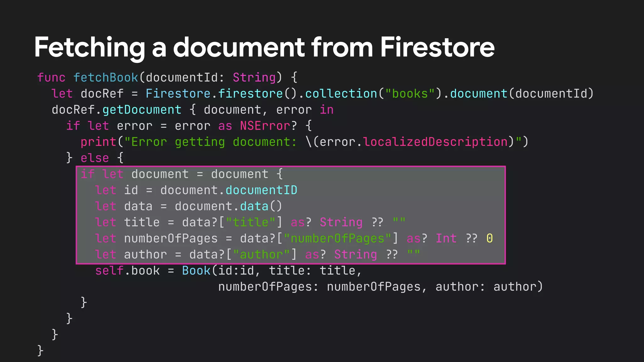The width and height of the screenshot is (644, 362).
Task: Click the 'fetchBook' function name
Action: point(106,77)
